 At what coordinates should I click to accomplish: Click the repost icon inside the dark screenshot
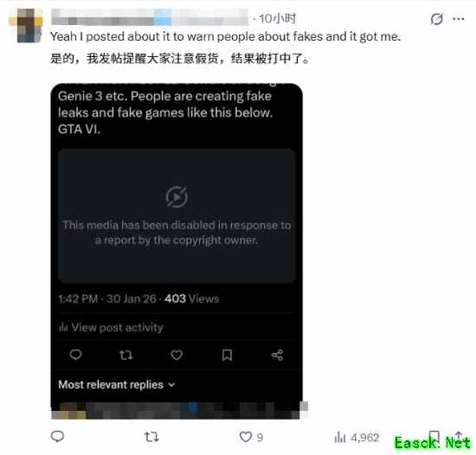[126, 355]
